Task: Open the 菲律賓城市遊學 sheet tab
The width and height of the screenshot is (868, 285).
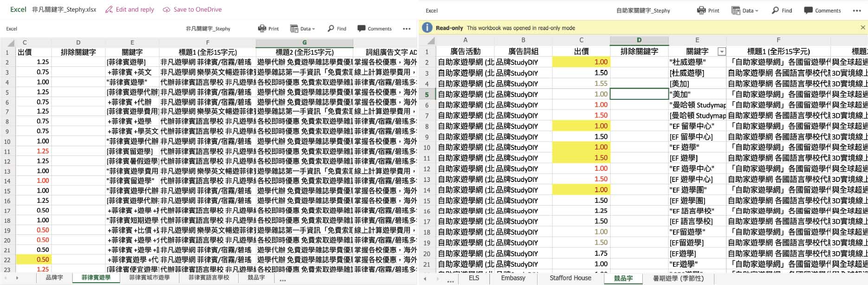Action: [149, 278]
